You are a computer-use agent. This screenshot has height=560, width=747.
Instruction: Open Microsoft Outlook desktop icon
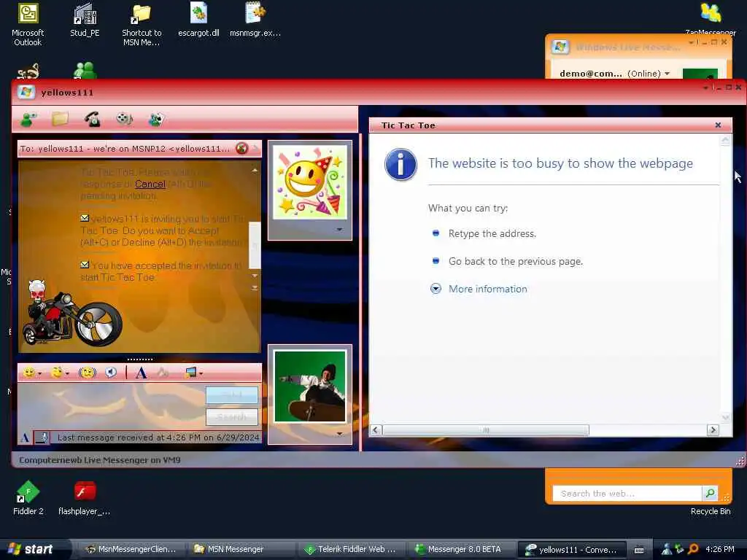point(28,24)
